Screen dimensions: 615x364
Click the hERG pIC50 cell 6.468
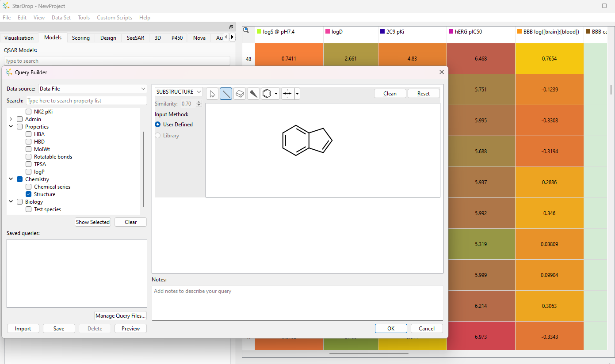coord(481,58)
